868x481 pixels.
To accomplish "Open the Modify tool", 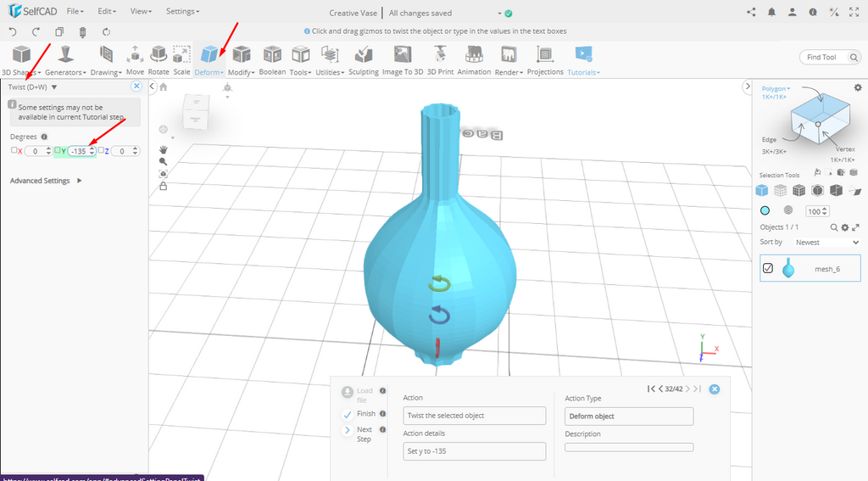I will [x=242, y=60].
